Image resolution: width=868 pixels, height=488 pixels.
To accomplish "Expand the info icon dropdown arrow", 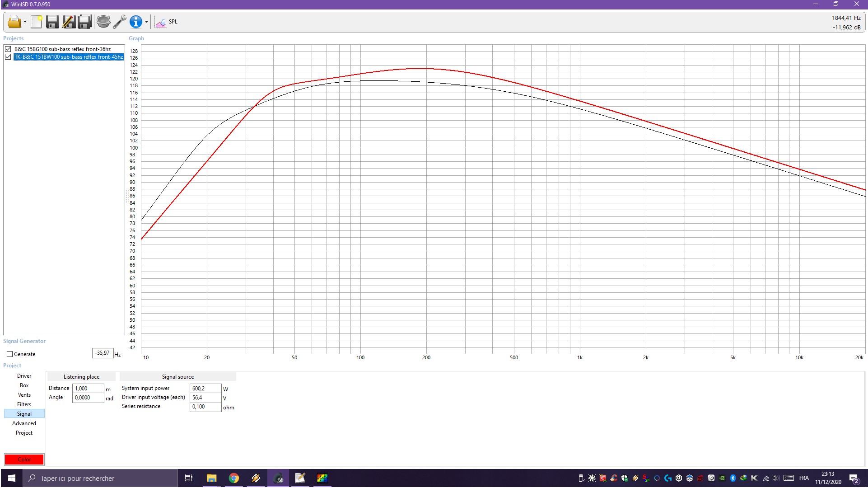I will [146, 22].
